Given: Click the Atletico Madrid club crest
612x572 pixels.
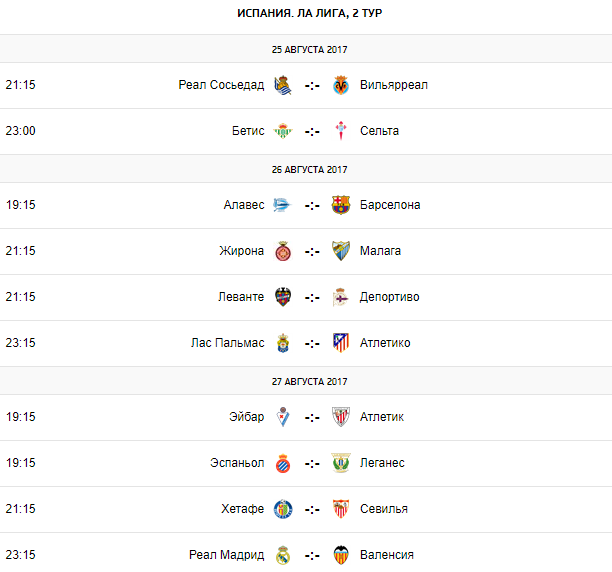Looking at the screenshot, I should coord(341,343).
